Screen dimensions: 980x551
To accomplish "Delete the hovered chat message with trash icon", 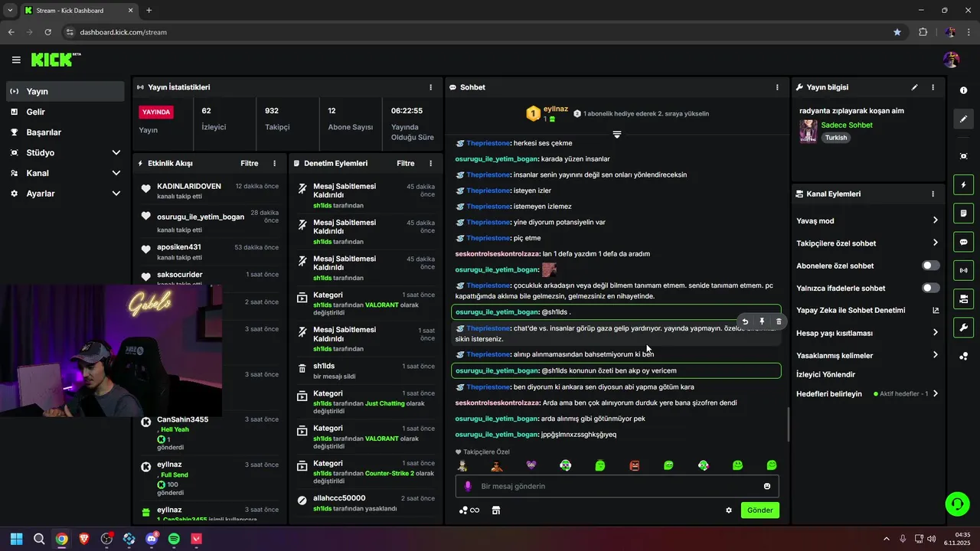I will point(779,321).
